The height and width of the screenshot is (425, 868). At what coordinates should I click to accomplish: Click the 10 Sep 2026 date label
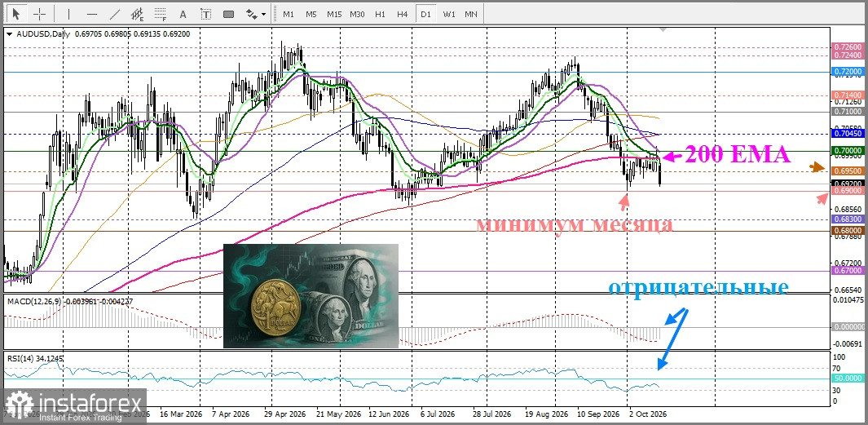pyautogui.click(x=598, y=414)
